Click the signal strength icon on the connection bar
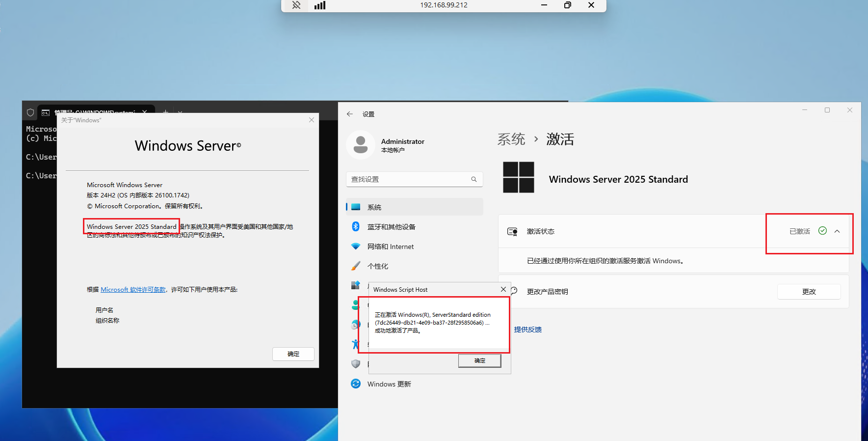Image resolution: width=868 pixels, height=441 pixels. [x=320, y=5]
